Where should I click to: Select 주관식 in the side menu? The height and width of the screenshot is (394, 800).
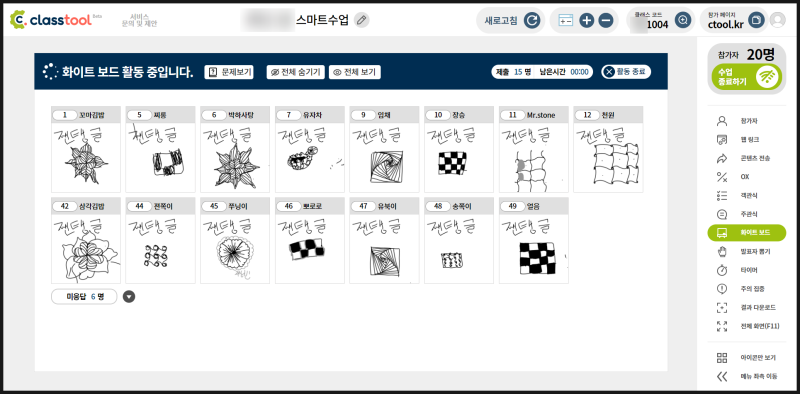(x=747, y=214)
